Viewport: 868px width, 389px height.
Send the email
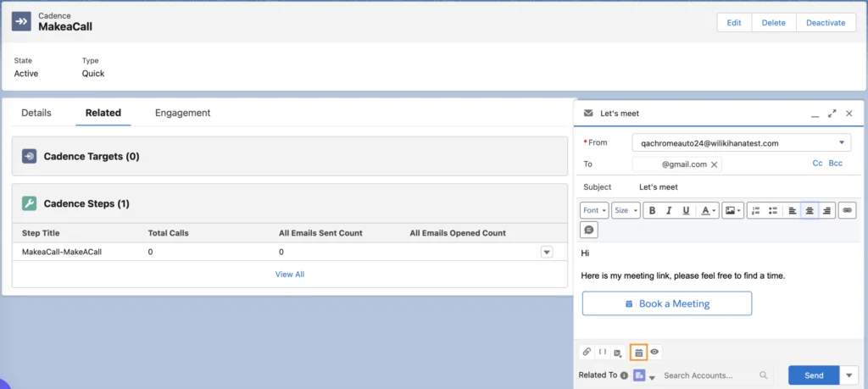[x=814, y=375]
